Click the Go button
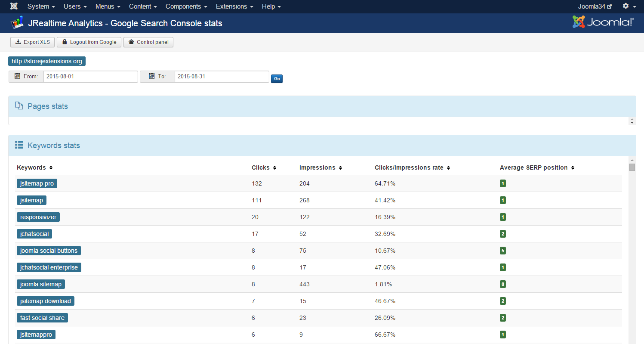Viewport: 644px width, 344px height. tap(277, 79)
